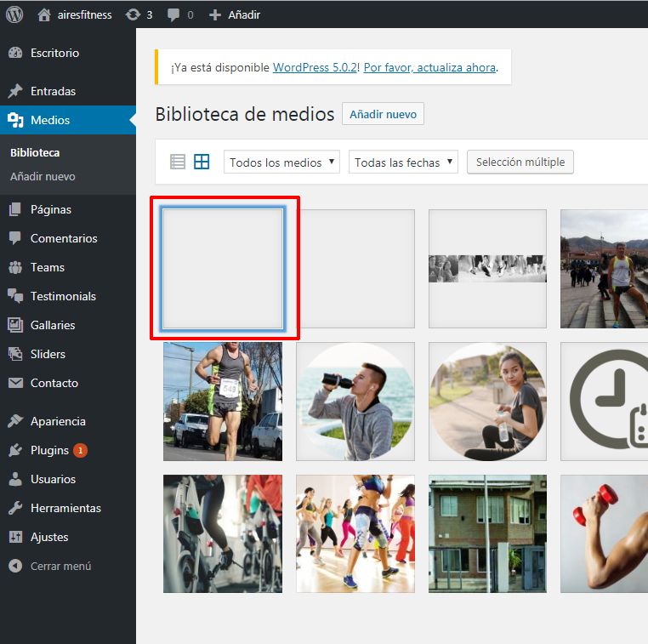Select the Medios menu item
This screenshot has height=644, width=648.
tap(68, 120)
